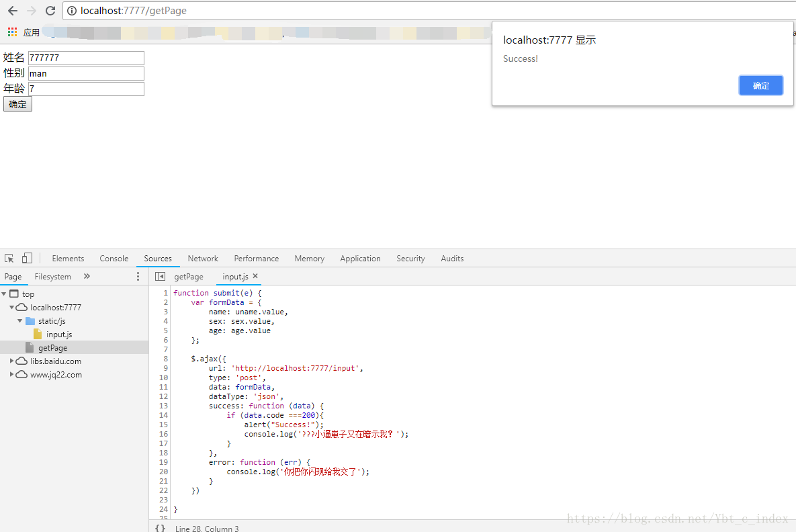Click the browser forward arrow
Image resolution: width=796 pixels, height=532 pixels.
tap(32, 11)
